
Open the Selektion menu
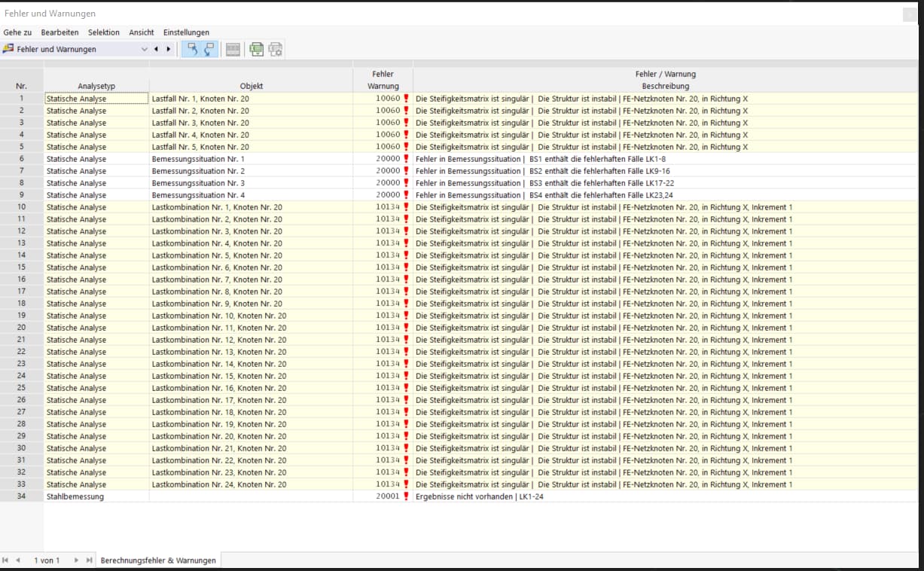[104, 32]
